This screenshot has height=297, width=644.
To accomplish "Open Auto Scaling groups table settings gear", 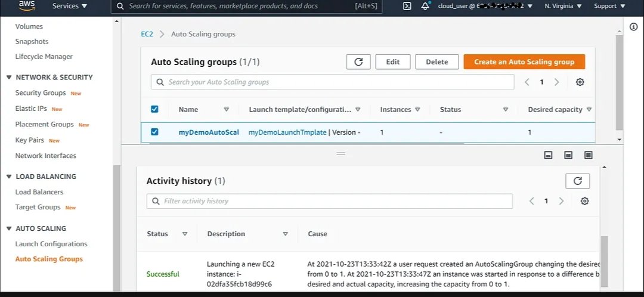I will pyautogui.click(x=580, y=82).
